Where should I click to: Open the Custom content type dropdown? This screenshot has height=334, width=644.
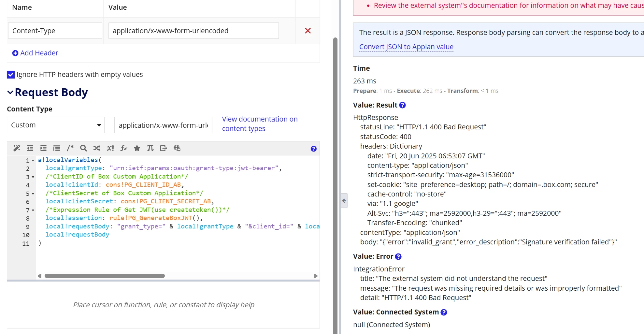point(56,125)
